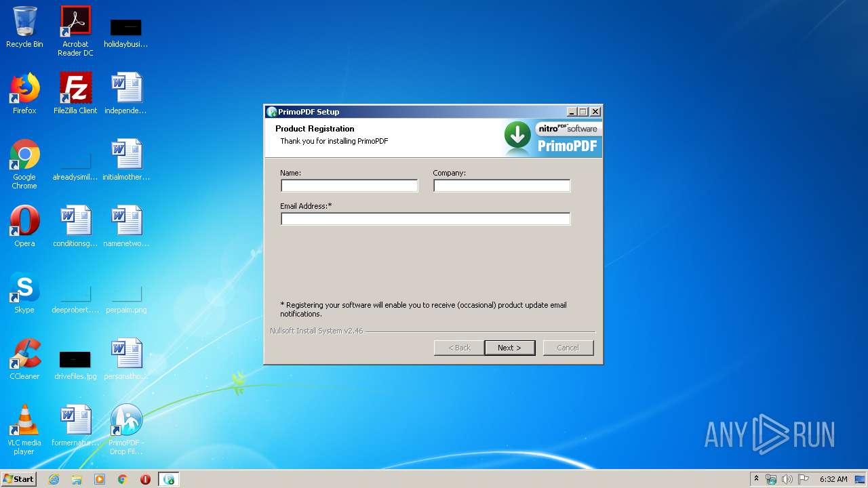Select the formernatur... Word document
The height and width of the screenshot is (488, 868).
75,426
